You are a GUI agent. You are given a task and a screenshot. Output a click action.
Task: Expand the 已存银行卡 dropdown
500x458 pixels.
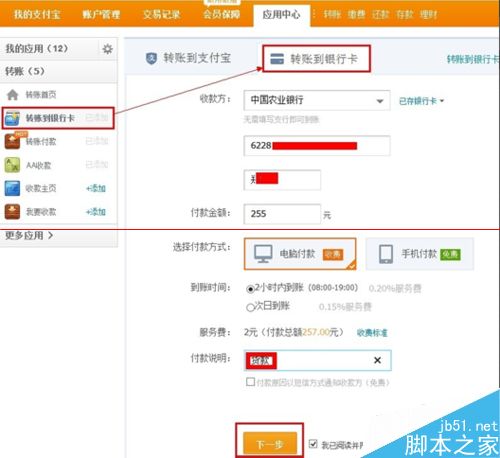click(x=421, y=101)
